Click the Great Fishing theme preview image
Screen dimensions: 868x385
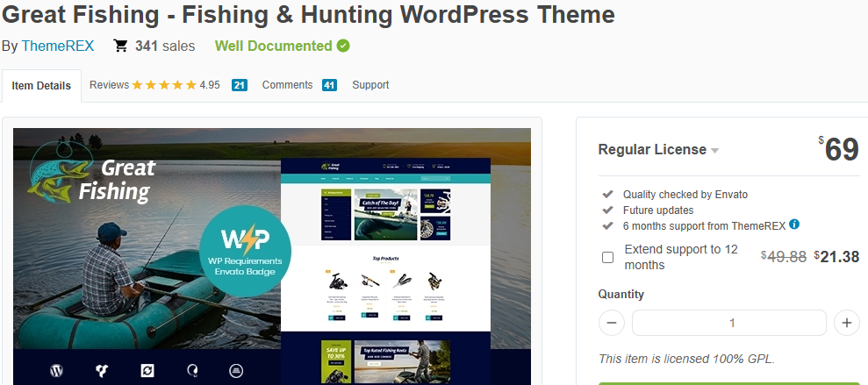pos(272,256)
